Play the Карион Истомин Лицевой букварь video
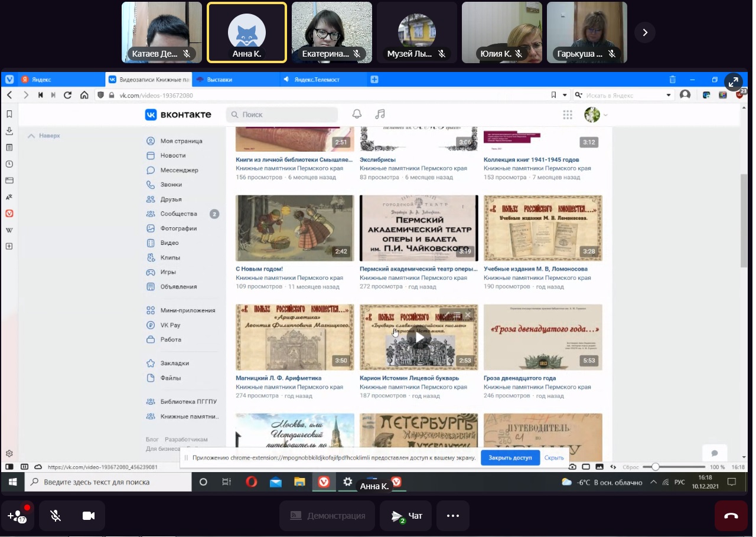The image size is (756, 537). point(419,338)
